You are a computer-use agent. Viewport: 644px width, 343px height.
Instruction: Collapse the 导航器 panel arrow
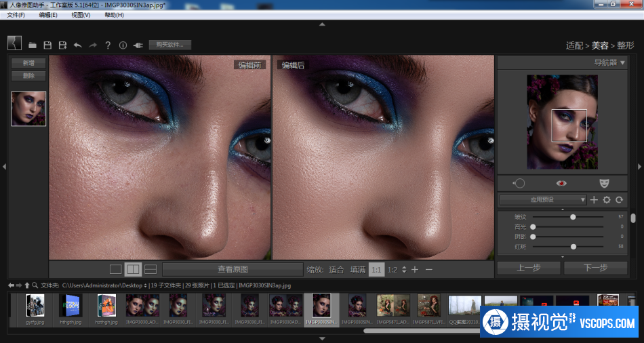622,63
